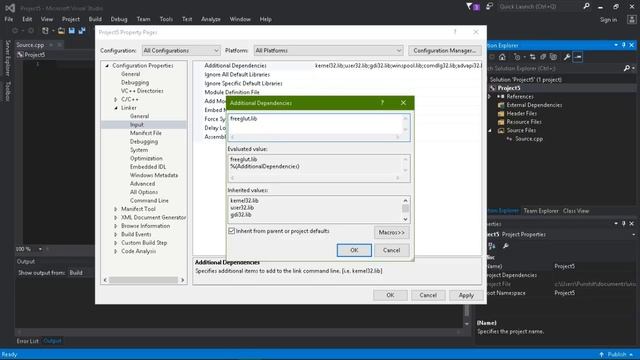
Task: Expand the Manifest Tool tree node
Action: [x=116, y=209]
